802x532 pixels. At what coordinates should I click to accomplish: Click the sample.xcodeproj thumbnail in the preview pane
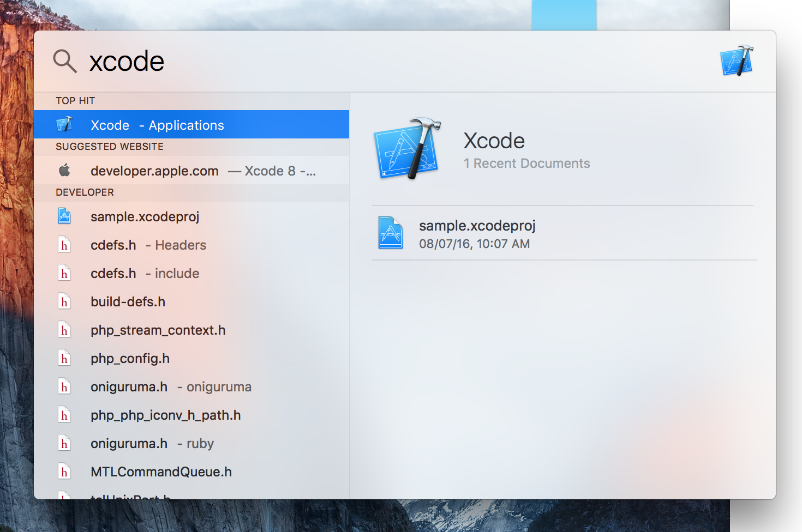[390, 233]
